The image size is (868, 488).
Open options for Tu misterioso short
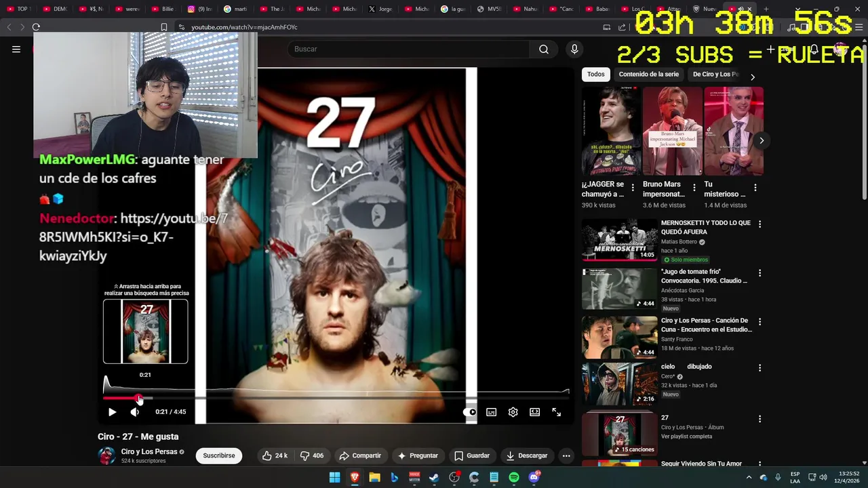click(755, 188)
